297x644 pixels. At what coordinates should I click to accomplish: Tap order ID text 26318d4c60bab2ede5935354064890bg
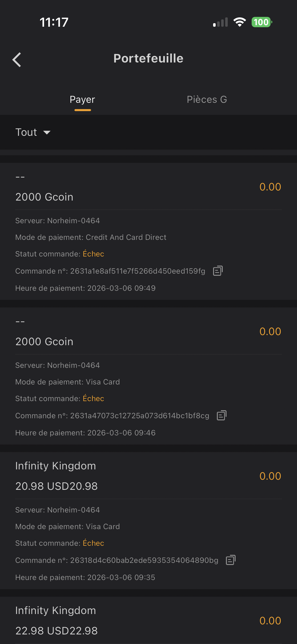pyautogui.click(x=144, y=560)
